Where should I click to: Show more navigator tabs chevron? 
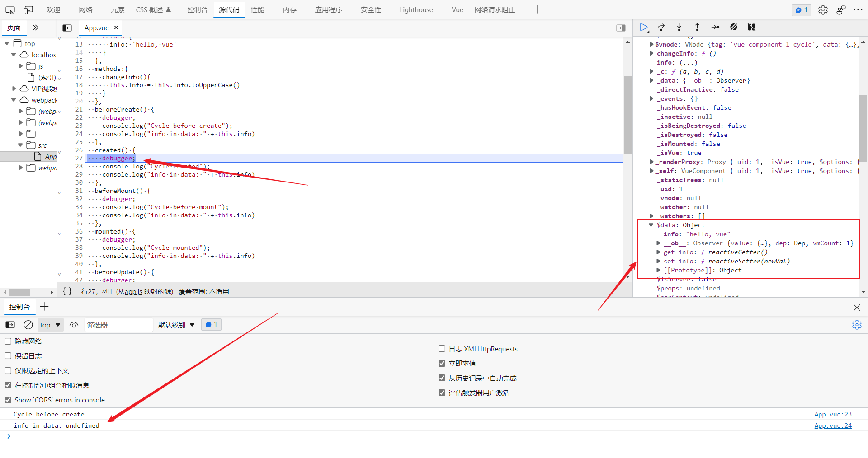pos(36,28)
